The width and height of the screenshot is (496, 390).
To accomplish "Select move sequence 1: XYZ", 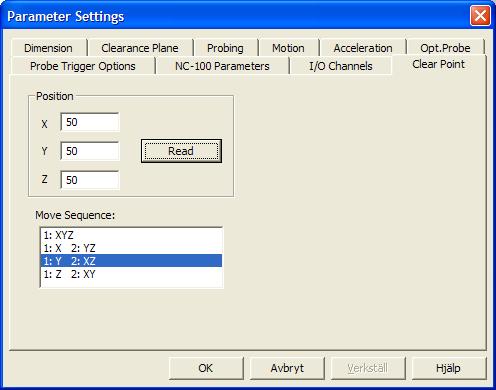I will (131, 235).
